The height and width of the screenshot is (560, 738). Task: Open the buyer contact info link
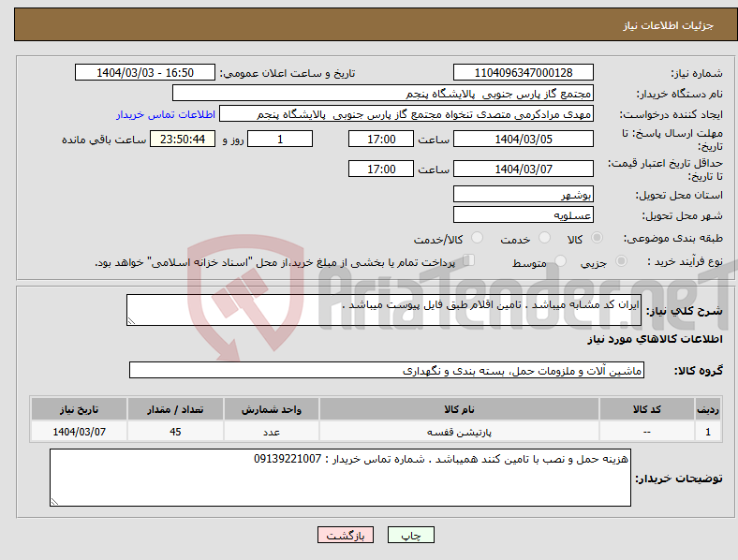pyautogui.click(x=166, y=114)
